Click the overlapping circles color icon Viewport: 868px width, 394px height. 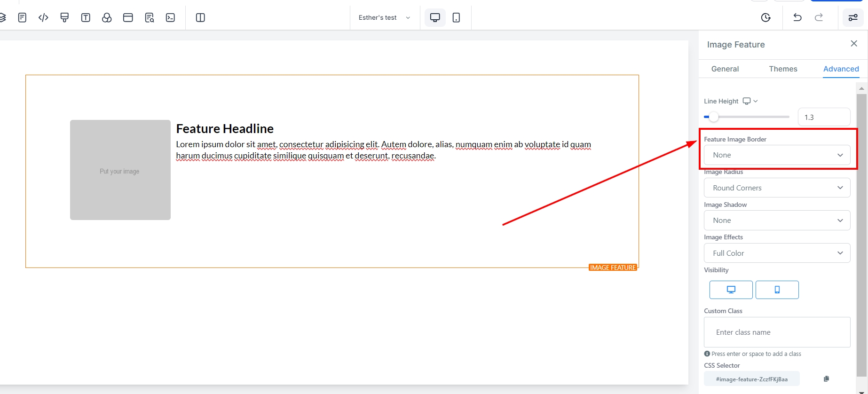click(x=107, y=18)
